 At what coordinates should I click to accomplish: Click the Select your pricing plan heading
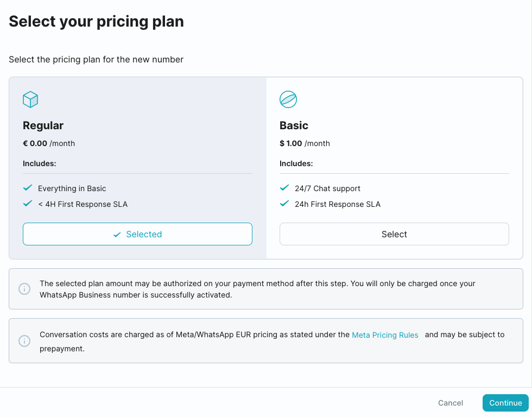coord(96,21)
